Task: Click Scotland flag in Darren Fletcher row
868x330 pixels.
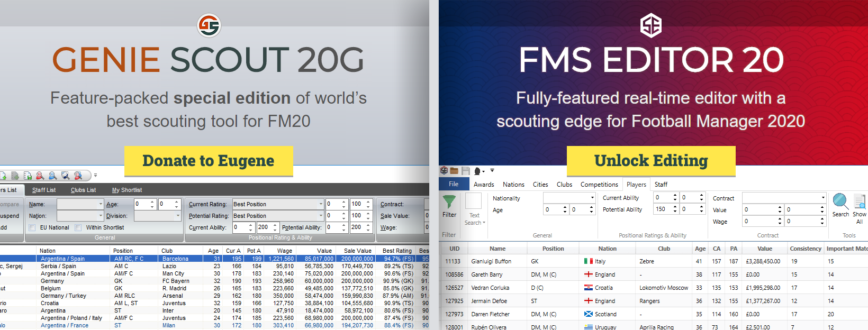Action: (x=588, y=314)
